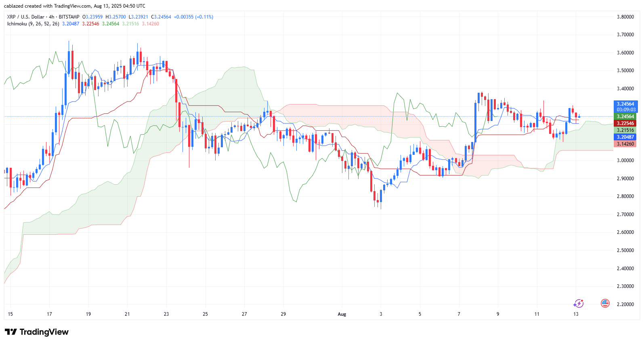
Task: Click the Aug marker on time axis
Action: (342, 314)
